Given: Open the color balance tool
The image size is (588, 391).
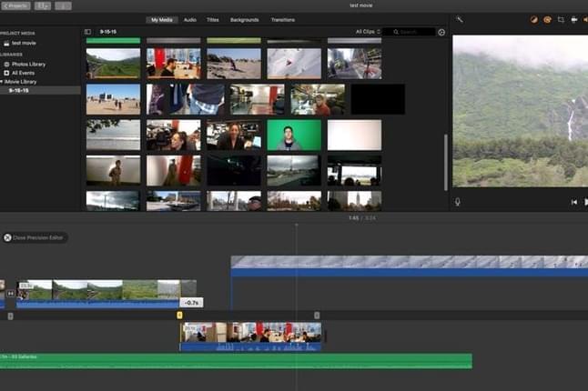Looking at the screenshot, I should tap(533, 20).
